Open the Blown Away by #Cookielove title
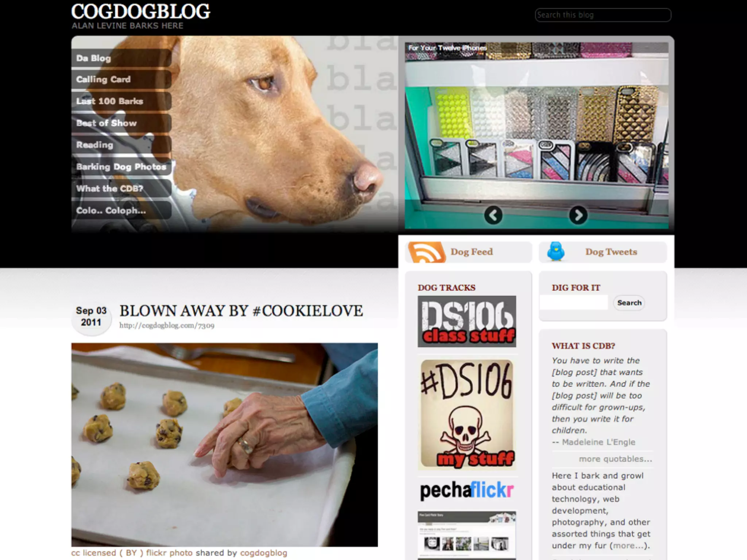The height and width of the screenshot is (560, 747). (241, 311)
